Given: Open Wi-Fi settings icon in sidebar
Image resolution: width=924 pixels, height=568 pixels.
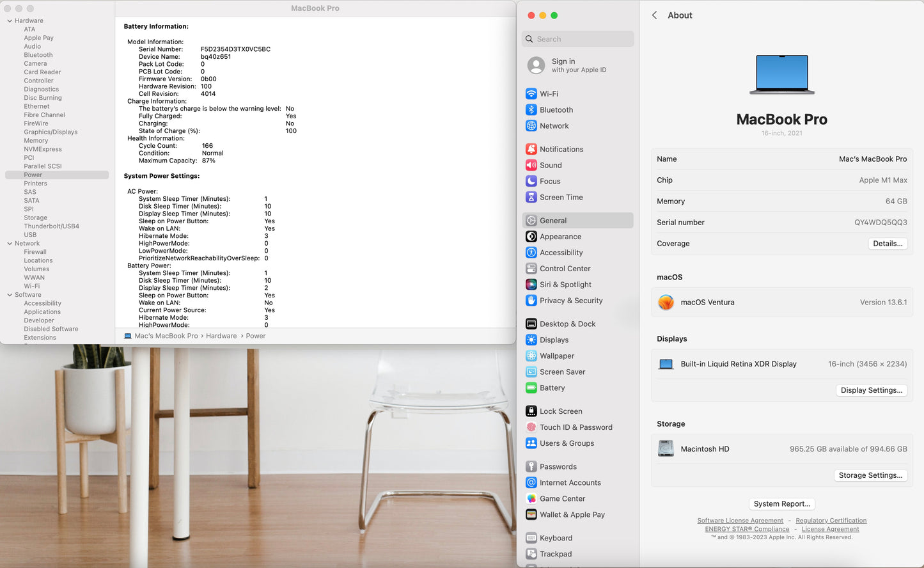Looking at the screenshot, I should tap(531, 93).
